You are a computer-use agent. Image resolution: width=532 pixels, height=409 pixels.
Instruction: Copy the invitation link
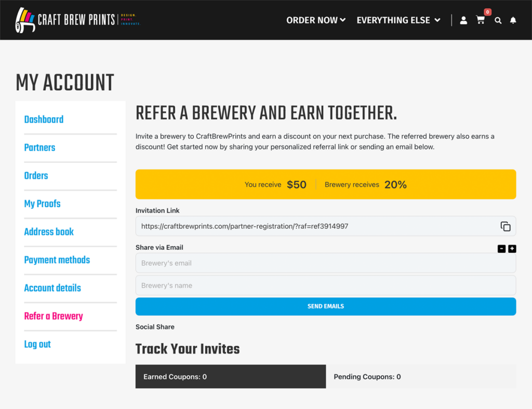click(x=506, y=226)
